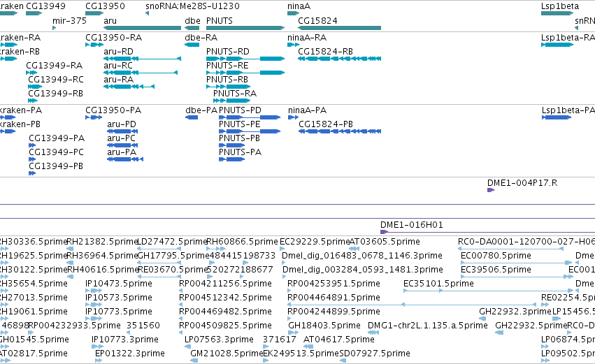
Task: Select the CG13949-PB CDS label
Action: pyautogui.click(x=56, y=166)
